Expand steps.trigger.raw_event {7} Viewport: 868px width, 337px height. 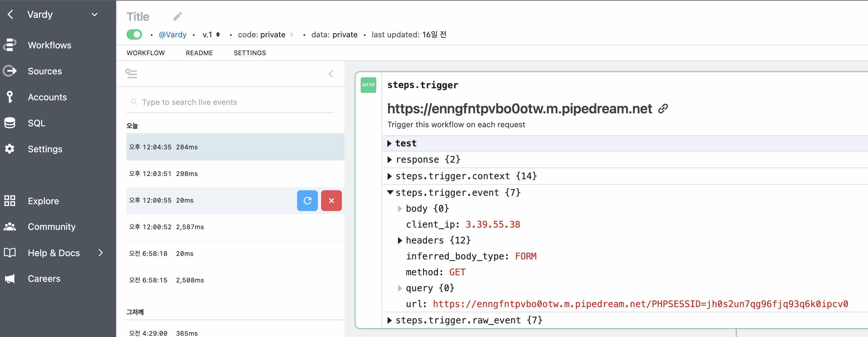[390, 320]
